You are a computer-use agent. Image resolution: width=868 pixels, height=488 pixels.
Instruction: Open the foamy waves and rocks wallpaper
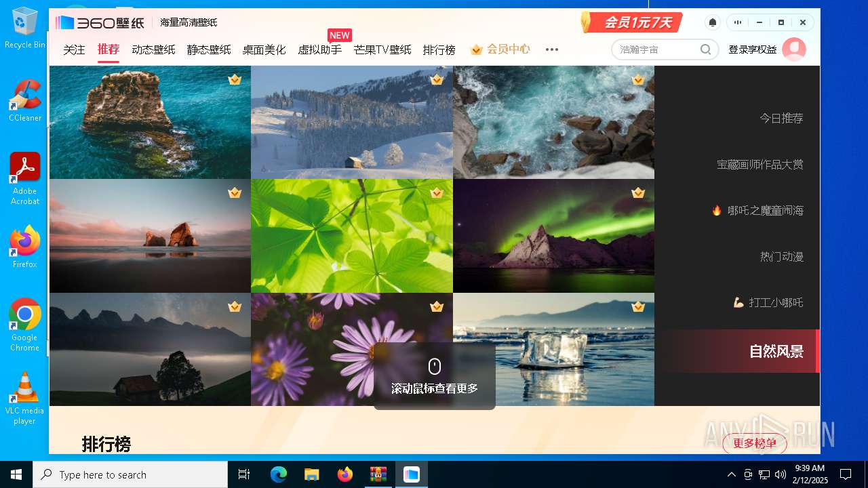tap(553, 122)
